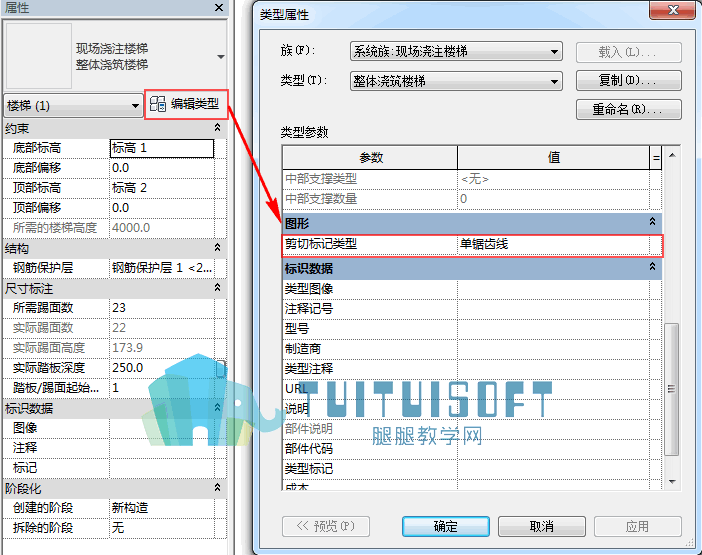Screen dimensions: 702x555
Task: Click the 中部支撑数量 value 0
Action: coord(553,199)
